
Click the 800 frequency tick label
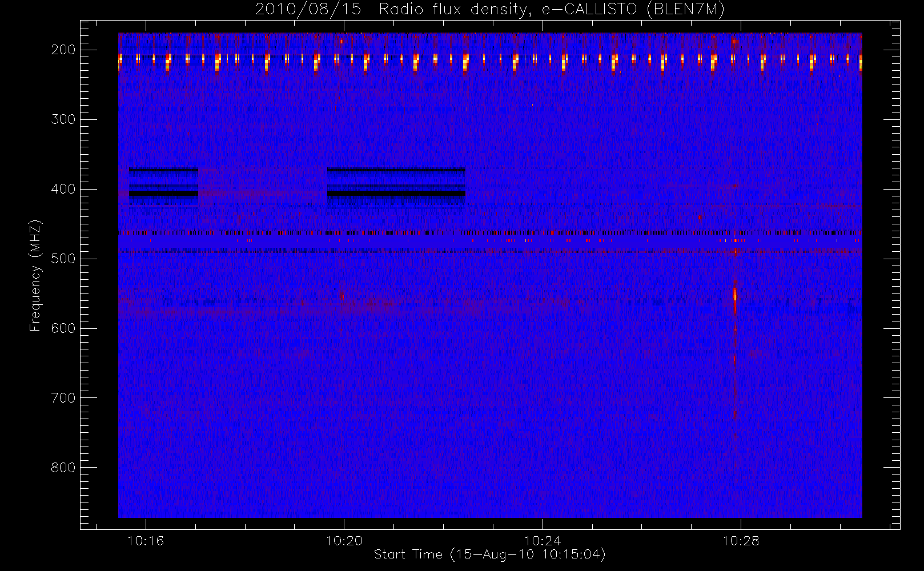point(63,468)
